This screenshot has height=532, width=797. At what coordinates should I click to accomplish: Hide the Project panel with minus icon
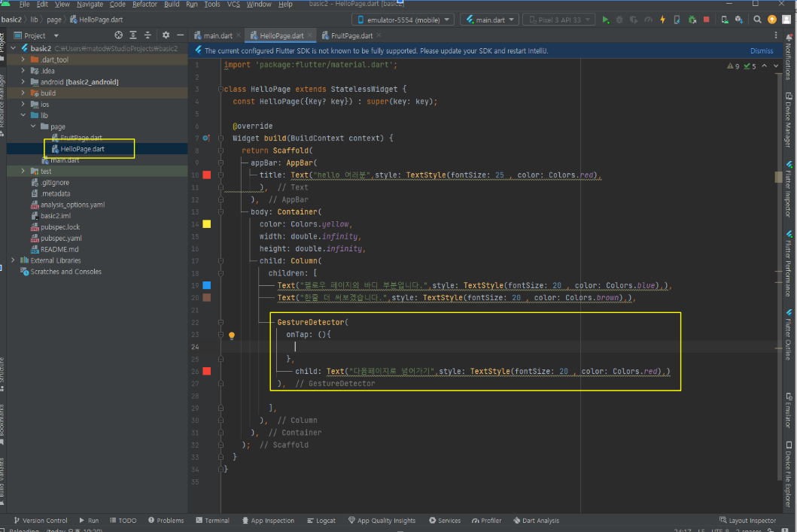click(x=180, y=35)
